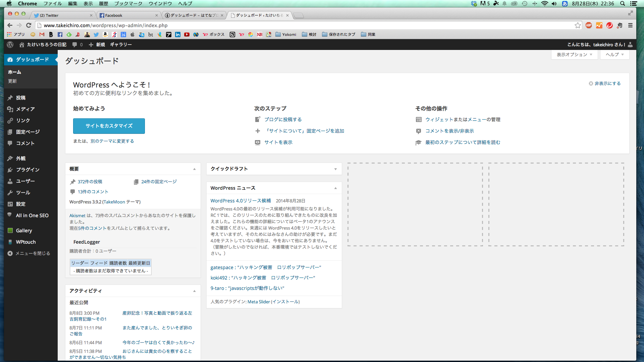Open the プラグイン sidebar menu
The height and width of the screenshot is (362, 644).
coord(31,170)
